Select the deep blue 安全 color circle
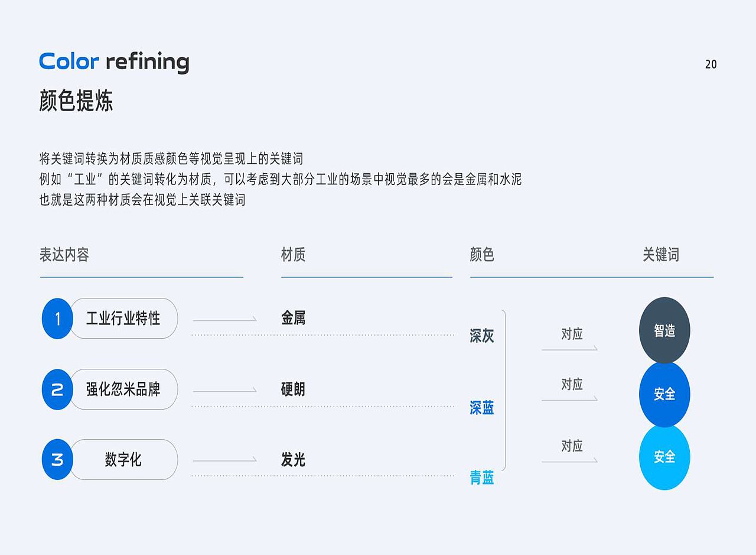Viewport: 756px width, 555px height. tap(664, 394)
